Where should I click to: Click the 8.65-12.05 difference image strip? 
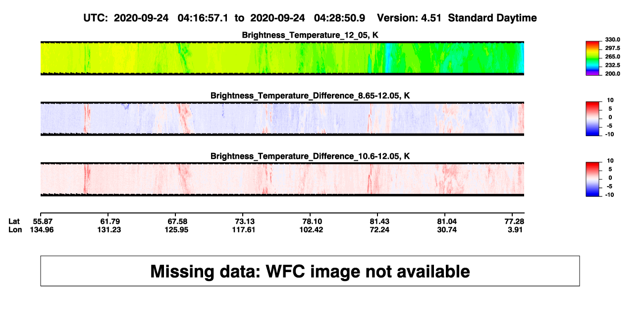click(282, 119)
